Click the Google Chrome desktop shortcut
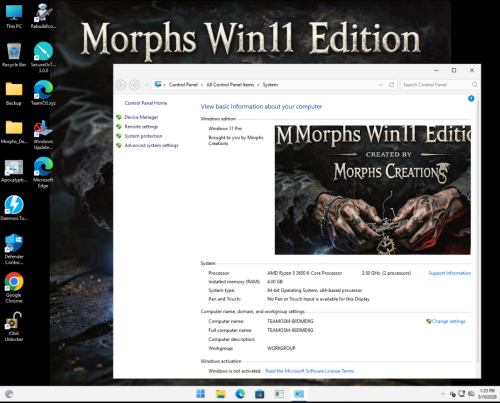The height and width of the screenshot is (403, 500). [x=14, y=288]
